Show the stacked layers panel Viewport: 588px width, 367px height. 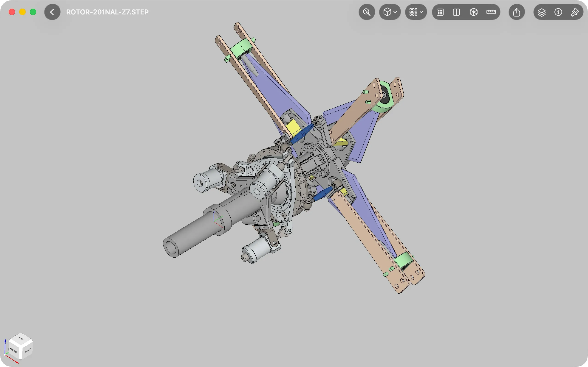tap(542, 12)
